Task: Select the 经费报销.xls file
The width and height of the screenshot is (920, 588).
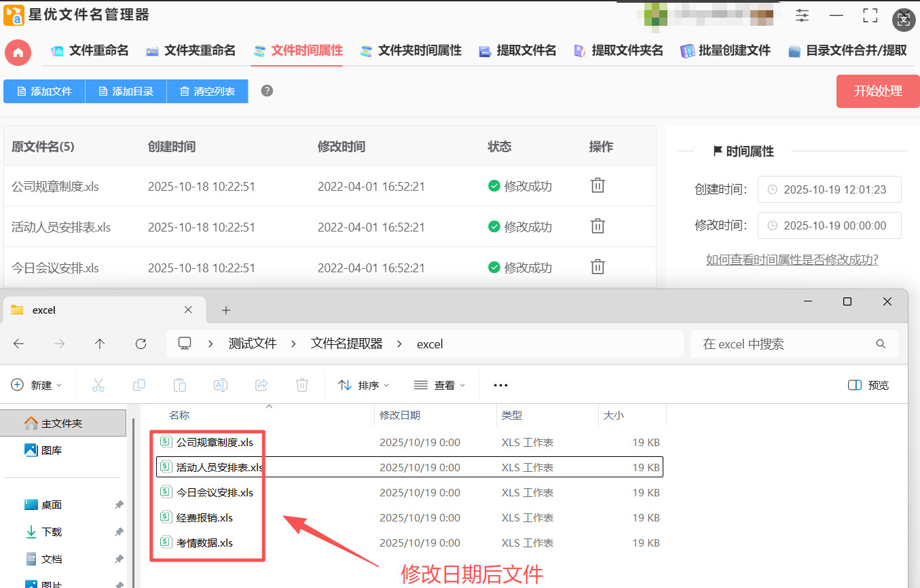Action: (204, 517)
